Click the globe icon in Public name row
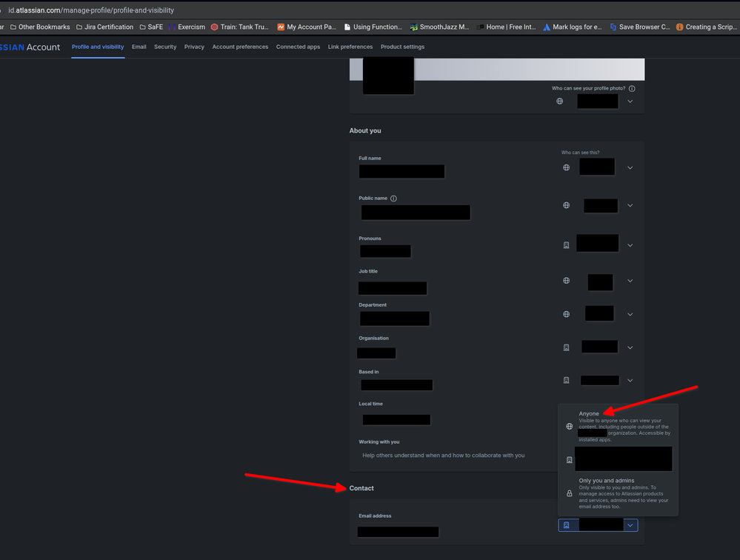This screenshot has width=740, height=560. [567, 205]
